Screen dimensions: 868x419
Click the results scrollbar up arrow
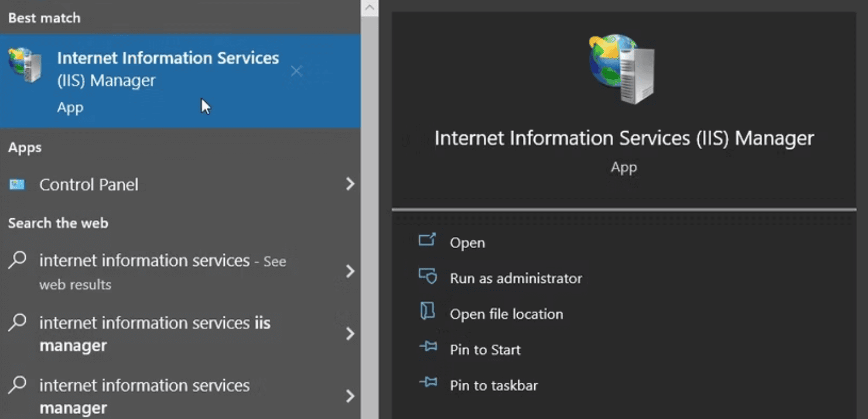pyautogui.click(x=370, y=8)
